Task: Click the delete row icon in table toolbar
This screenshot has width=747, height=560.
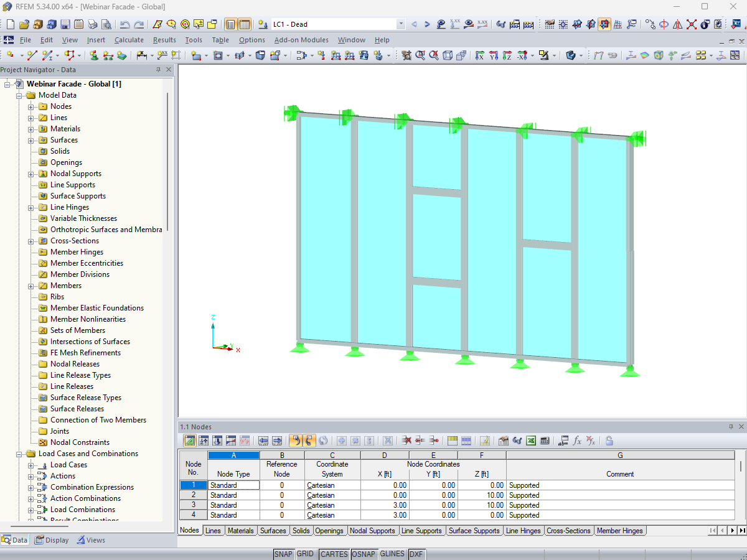Action: [x=406, y=441]
